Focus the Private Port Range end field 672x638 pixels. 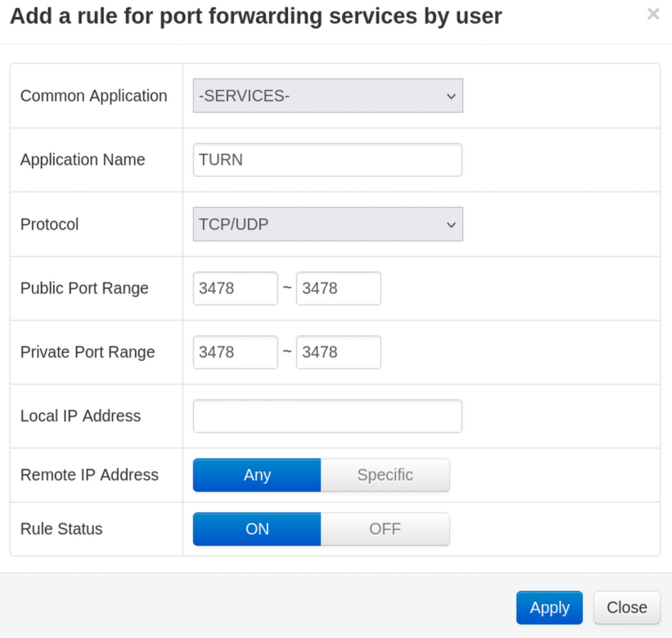click(338, 352)
